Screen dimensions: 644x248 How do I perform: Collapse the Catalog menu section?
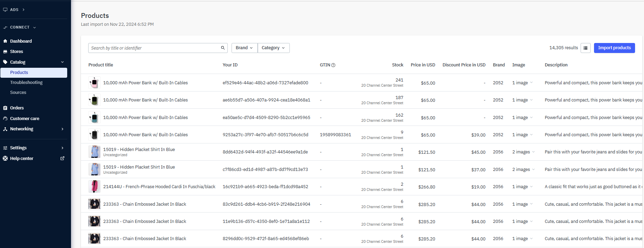(62, 62)
